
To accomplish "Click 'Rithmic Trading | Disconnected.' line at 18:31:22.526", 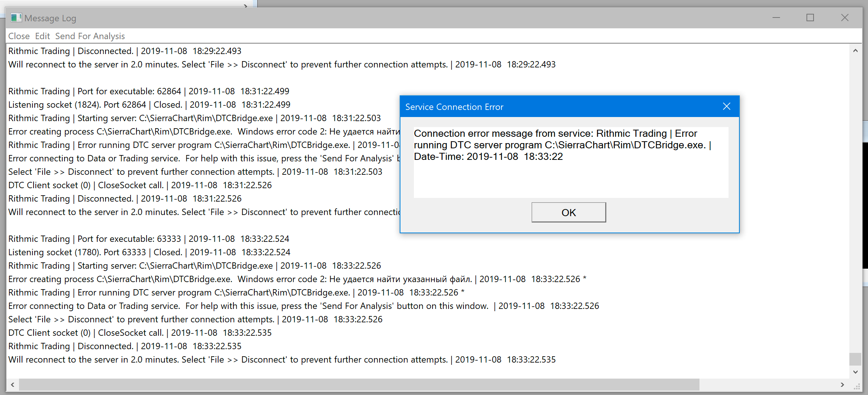I will click(125, 199).
